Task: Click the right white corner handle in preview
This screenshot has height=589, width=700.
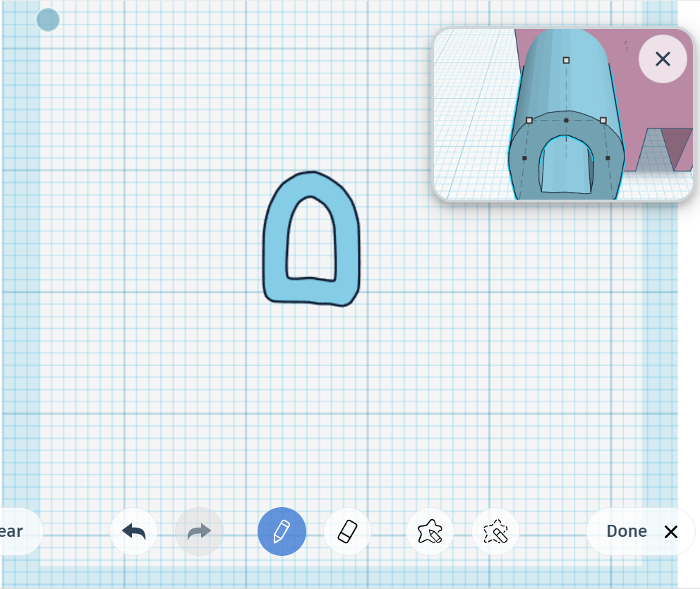Action: [x=603, y=121]
